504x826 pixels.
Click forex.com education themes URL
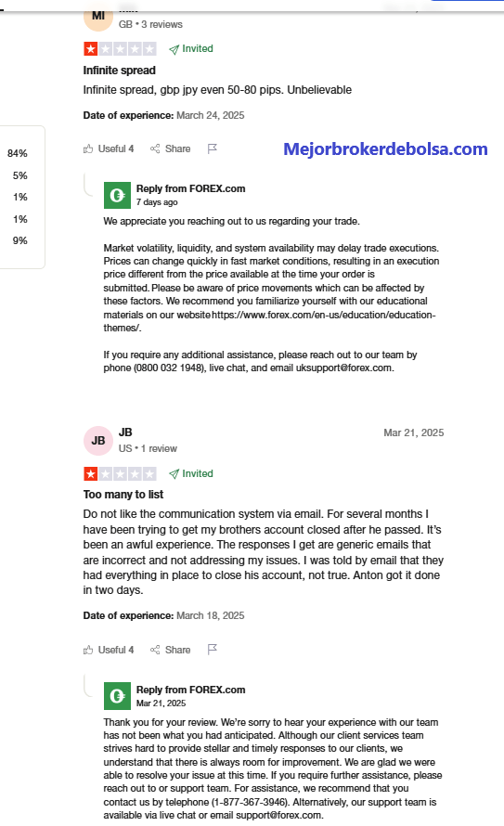pyautogui.click(x=270, y=321)
